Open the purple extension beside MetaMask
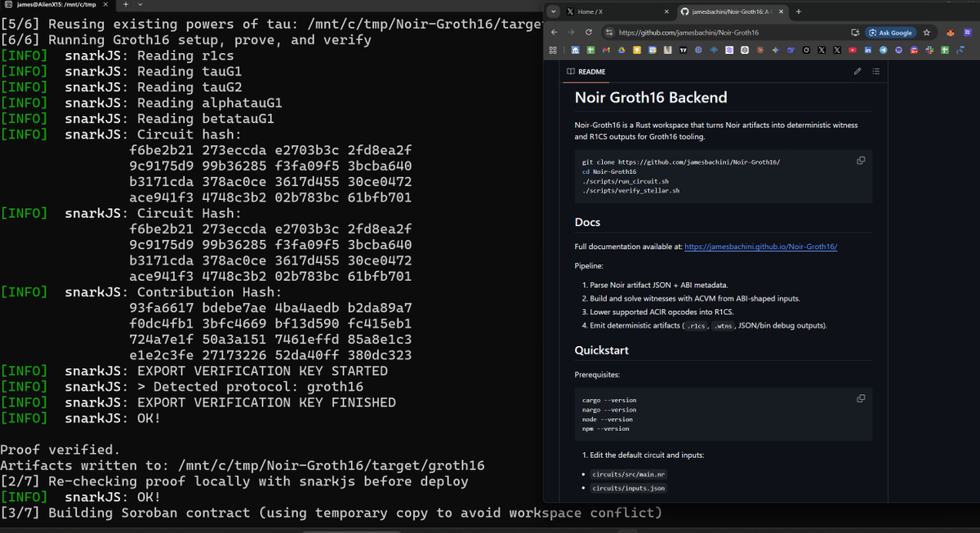The height and width of the screenshot is (533, 980). (969, 33)
